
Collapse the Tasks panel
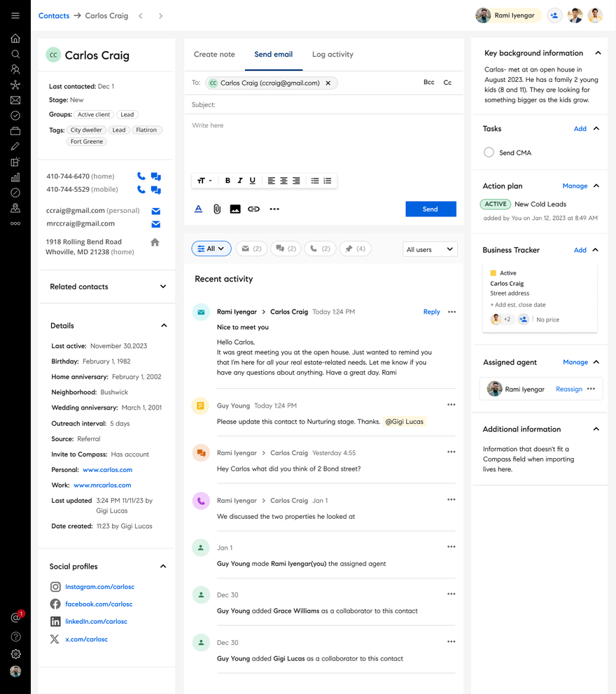(596, 128)
